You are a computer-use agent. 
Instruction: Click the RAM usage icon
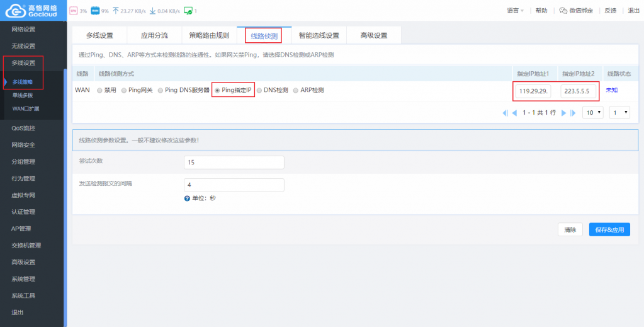95,11
